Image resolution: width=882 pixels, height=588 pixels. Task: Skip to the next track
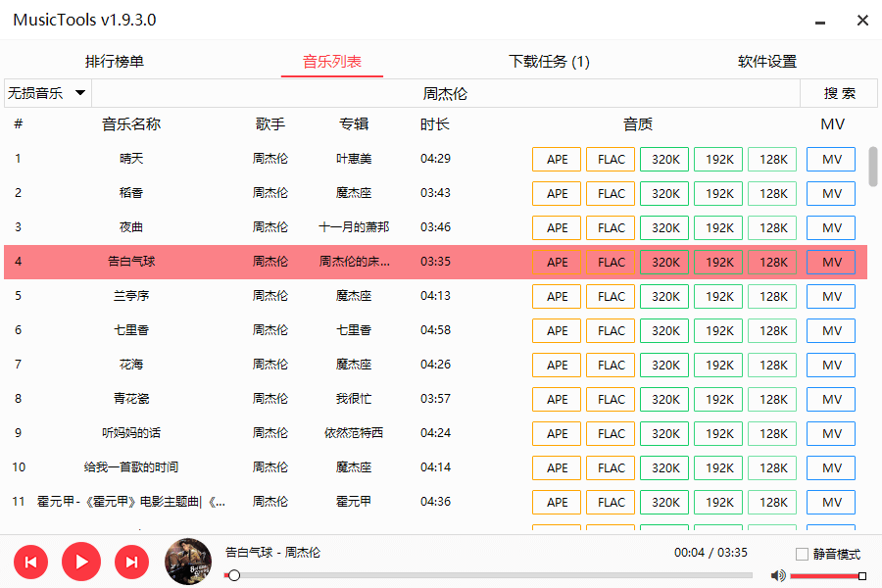[x=131, y=562]
